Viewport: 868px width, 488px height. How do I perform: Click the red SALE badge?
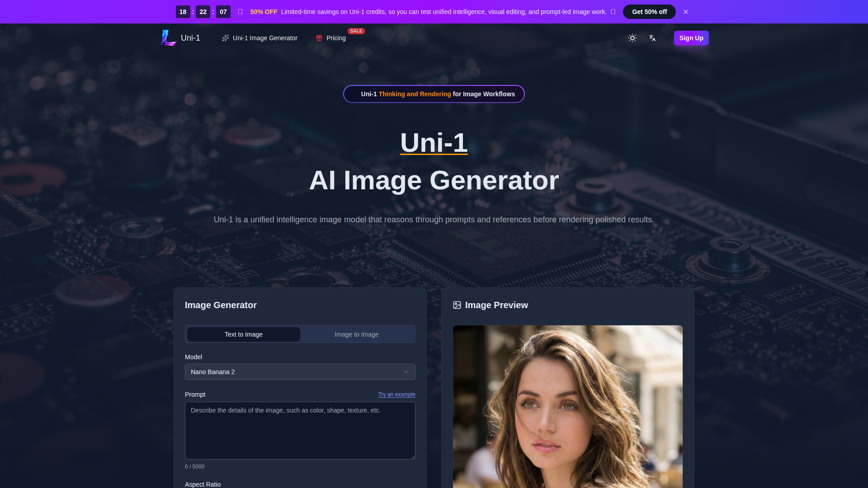(356, 31)
